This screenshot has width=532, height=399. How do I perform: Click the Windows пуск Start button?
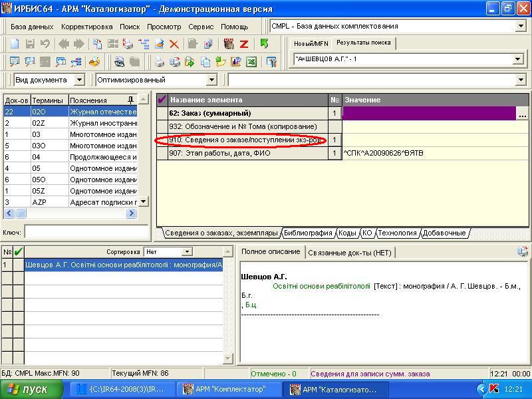[27, 389]
